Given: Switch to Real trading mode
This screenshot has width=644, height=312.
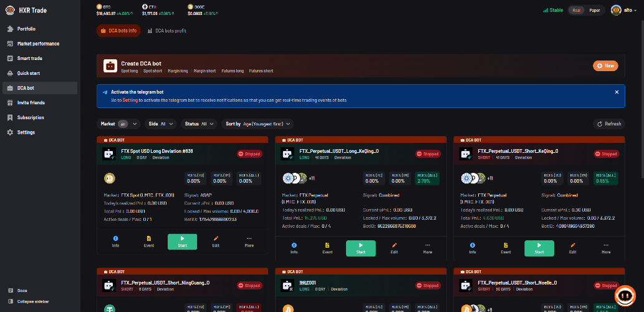Looking at the screenshot, I should pos(576,10).
